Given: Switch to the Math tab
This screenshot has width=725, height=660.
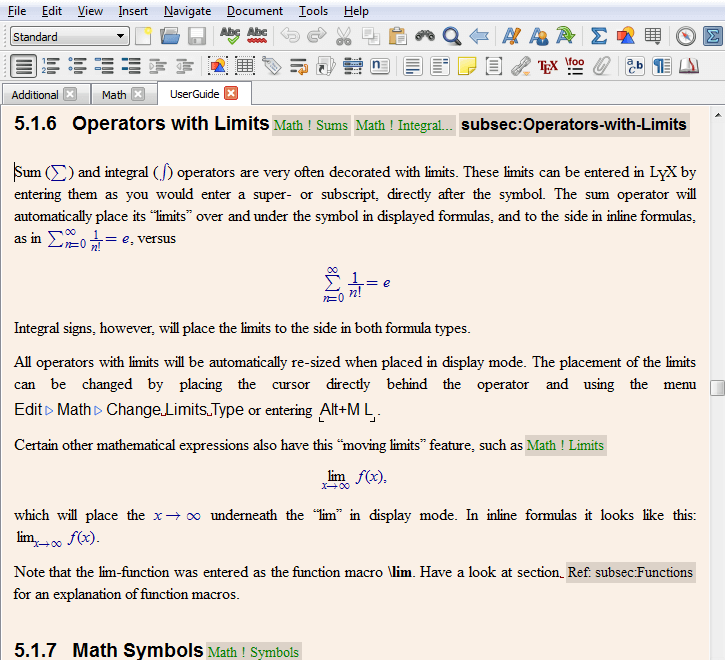Looking at the screenshot, I should [114, 95].
